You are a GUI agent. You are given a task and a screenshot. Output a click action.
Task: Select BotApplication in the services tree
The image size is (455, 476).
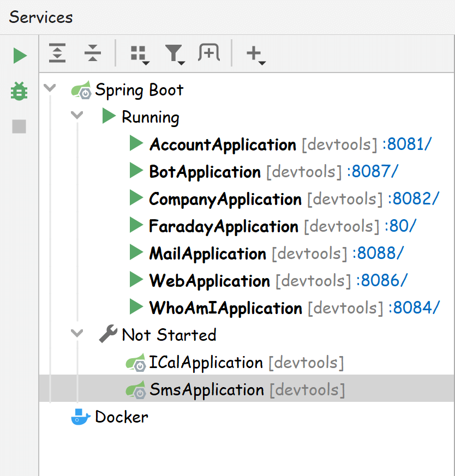[205, 172]
